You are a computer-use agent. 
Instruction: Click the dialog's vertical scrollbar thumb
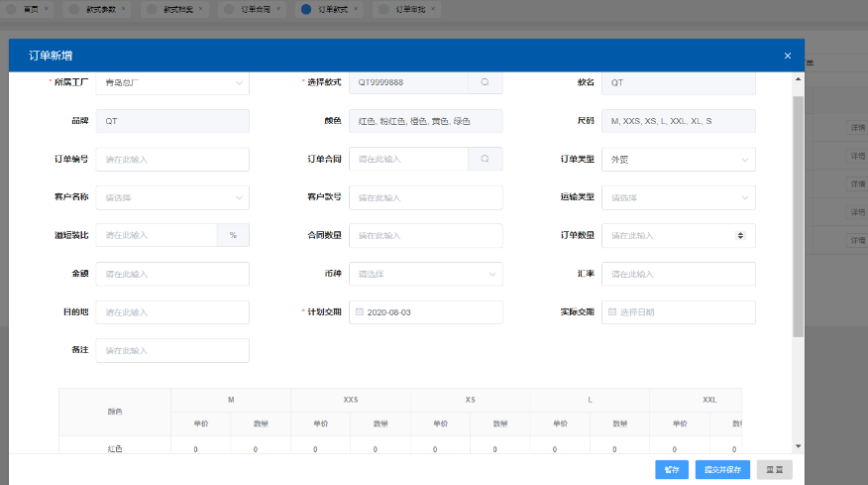pyautogui.click(x=798, y=218)
